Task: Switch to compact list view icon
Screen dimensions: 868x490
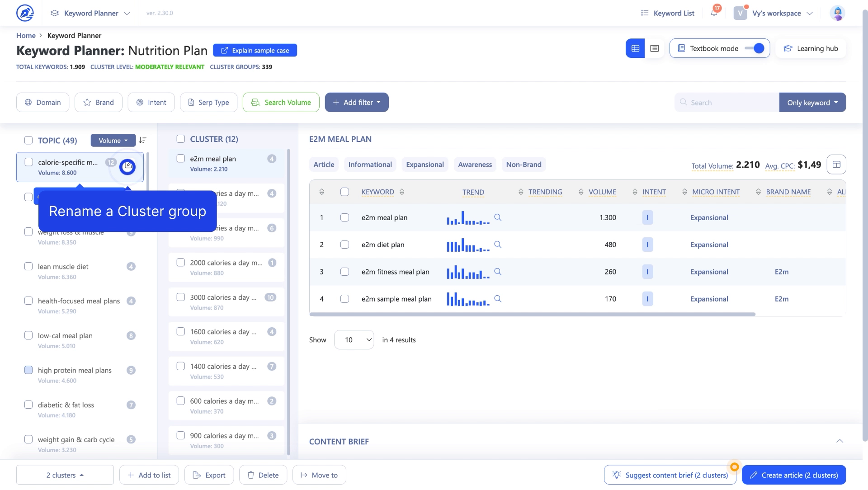Action: (x=654, y=48)
